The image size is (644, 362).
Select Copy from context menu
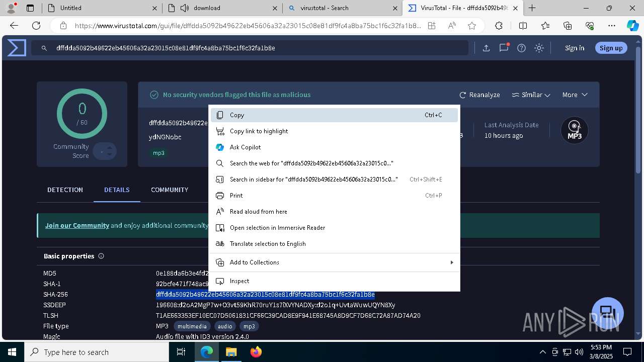pyautogui.click(x=334, y=115)
